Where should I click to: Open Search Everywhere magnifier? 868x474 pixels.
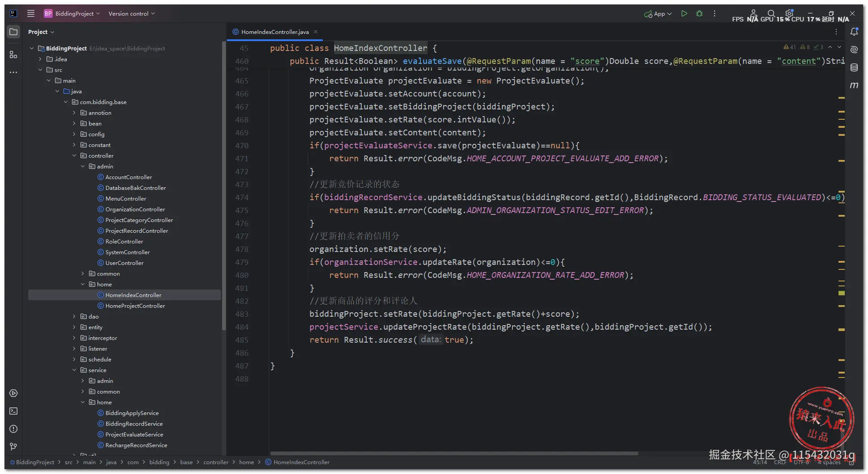[x=771, y=13]
